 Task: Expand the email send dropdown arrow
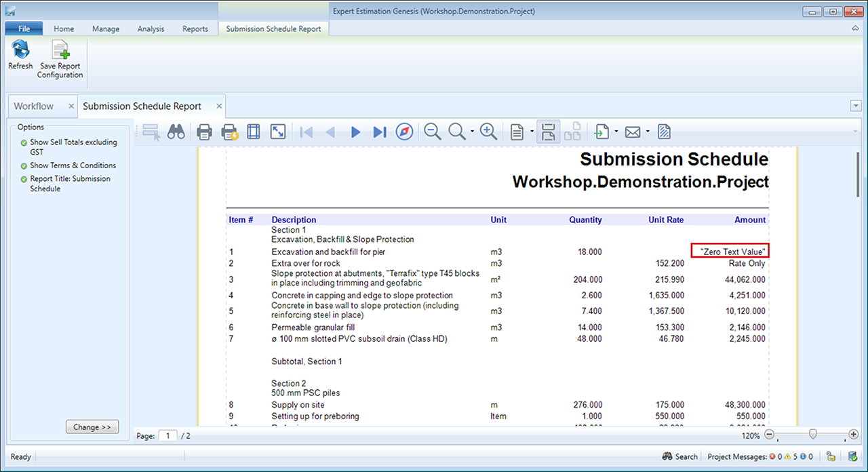click(648, 132)
